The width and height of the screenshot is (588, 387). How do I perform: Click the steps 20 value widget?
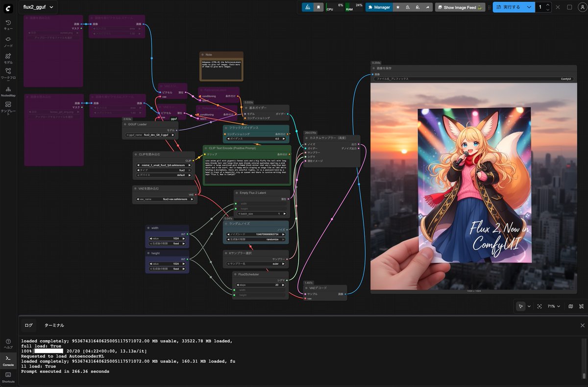(x=261, y=284)
